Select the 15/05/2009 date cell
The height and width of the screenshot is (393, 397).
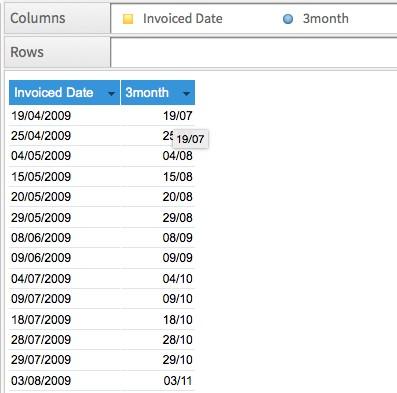point(64,177)
